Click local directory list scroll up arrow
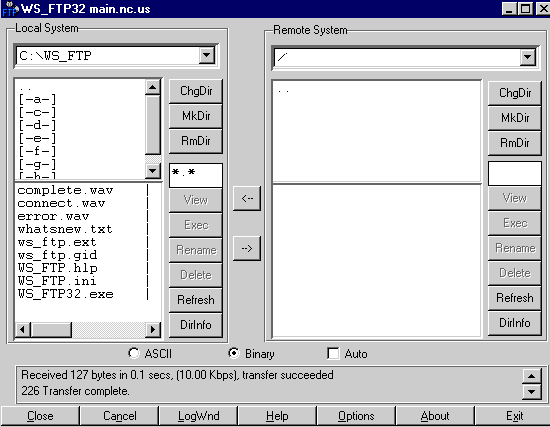 coord(153,87)
